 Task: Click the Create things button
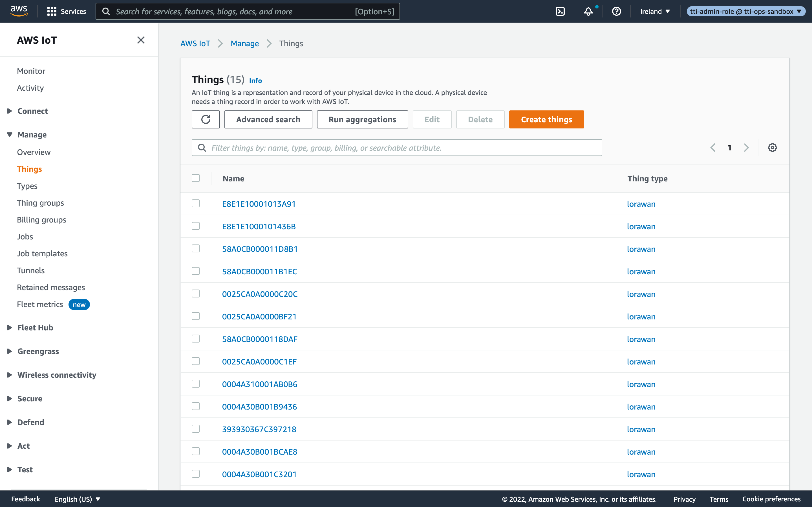pos(546,119)
